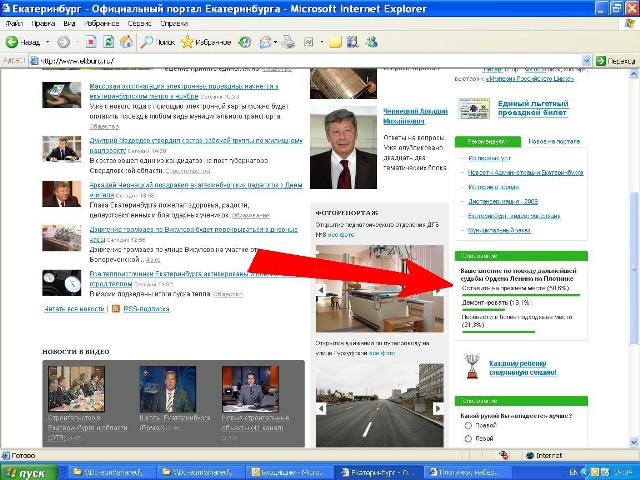Open the History clock icon in toolbar
Viewport: 640px width, 480px height.
[244, 42]
